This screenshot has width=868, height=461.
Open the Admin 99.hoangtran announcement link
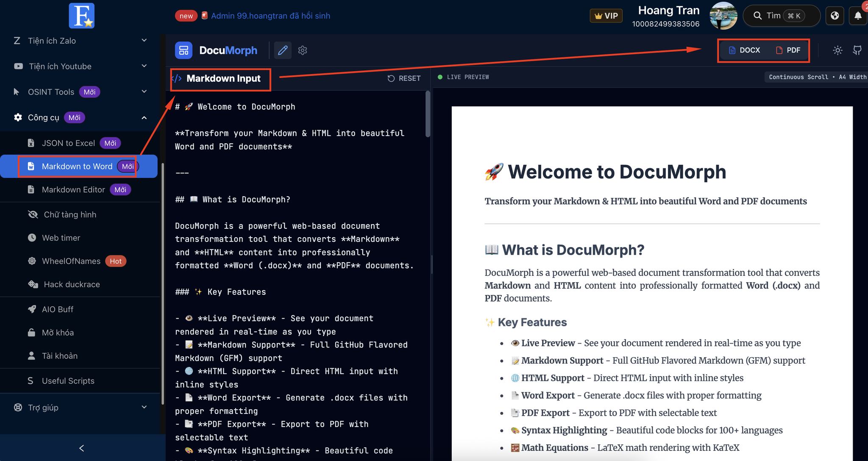270,16
